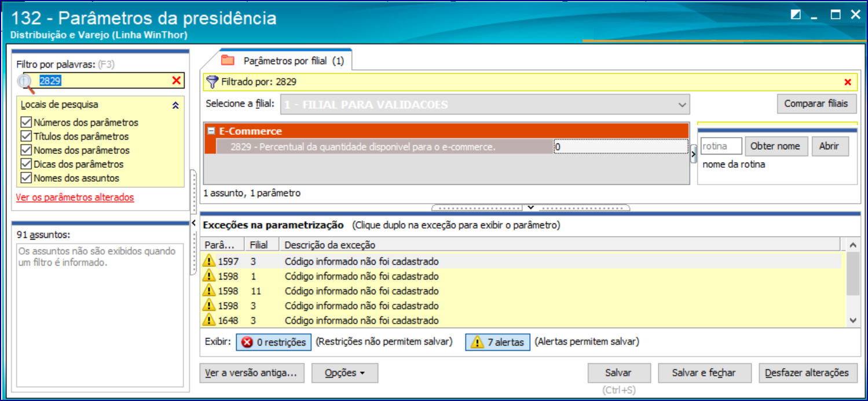Click Desfazer alterações button
Screen dimensions: 868x401
point(807,373)
